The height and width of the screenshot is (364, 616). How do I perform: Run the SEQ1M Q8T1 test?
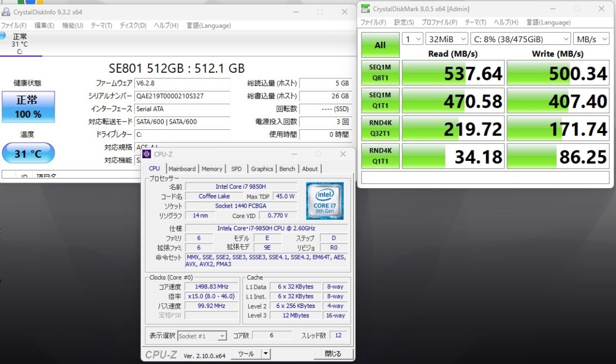click(x=380, y=73)
